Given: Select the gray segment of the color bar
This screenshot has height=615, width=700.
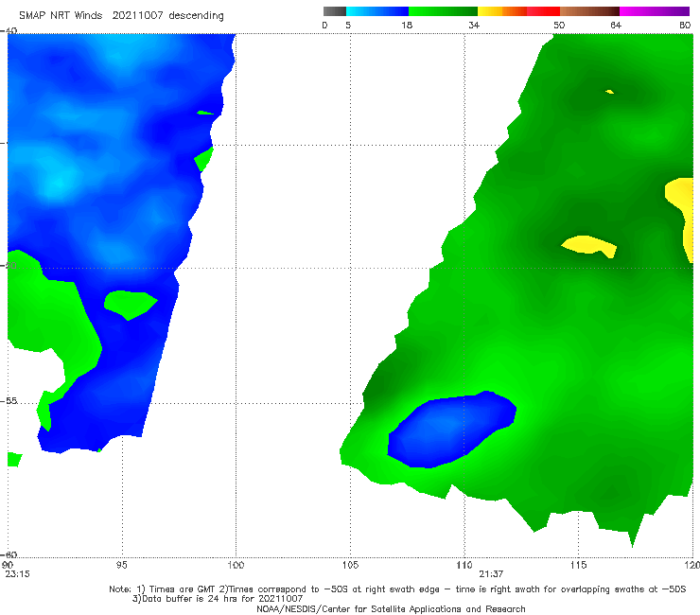Looking at the screenshot, I should [334, 11].
